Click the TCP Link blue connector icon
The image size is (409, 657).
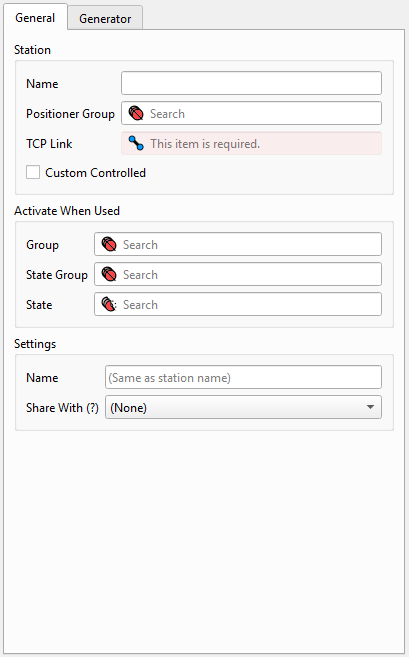pyautogui.click(x=136, y=144)
